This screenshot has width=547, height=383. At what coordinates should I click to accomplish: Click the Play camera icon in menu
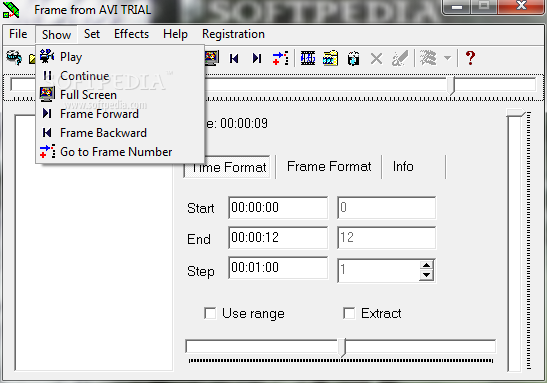[47, 56]
